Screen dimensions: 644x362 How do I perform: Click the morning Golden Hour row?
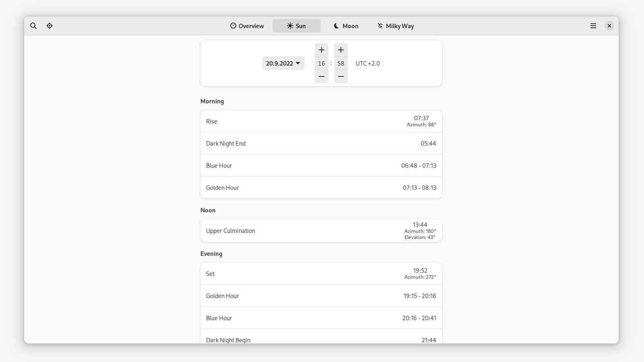click(321, 187)
